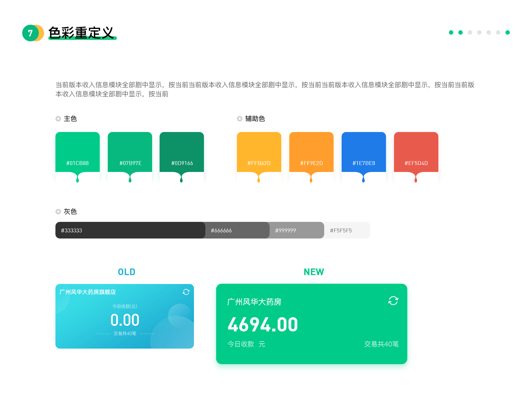The width and height of the screenshot is (532, 416).
Task: Click 交易共40笔 on the green card
Action: click(x=381, y=344)
